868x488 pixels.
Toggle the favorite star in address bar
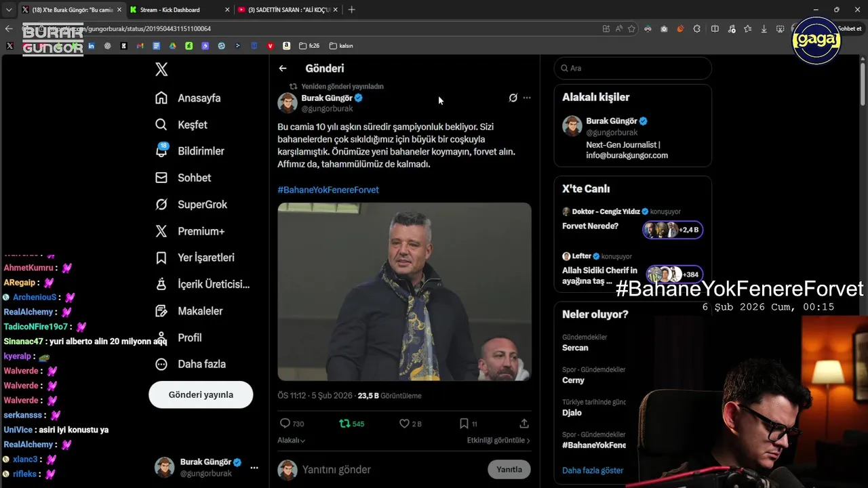pos(632,28)
